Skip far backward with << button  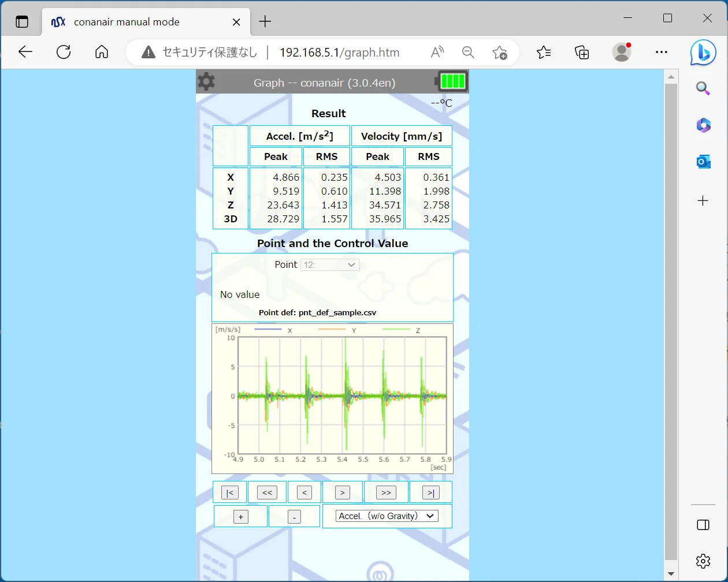[267, 493]
